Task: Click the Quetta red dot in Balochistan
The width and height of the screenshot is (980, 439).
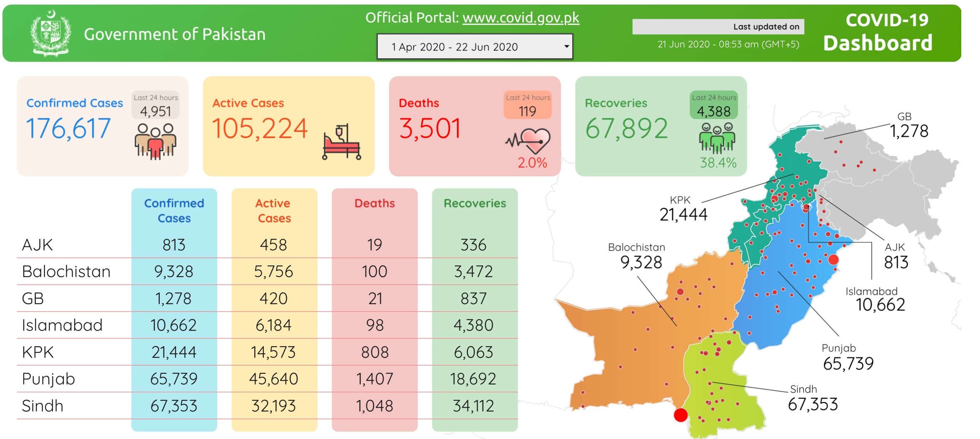Action: point(680,292)
